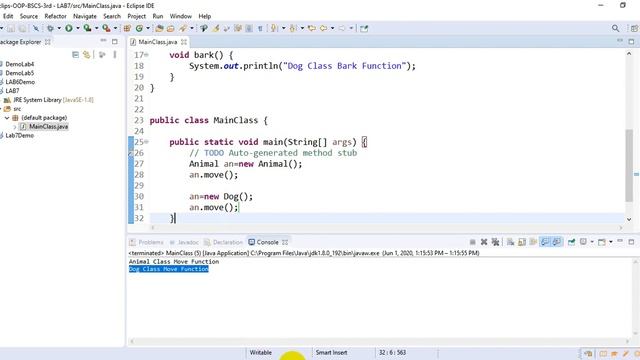The height and width of the screenshot is (360, 640).
Task: Click the Pin Editor icon in toolbar
Action: (x=364, y=28)
